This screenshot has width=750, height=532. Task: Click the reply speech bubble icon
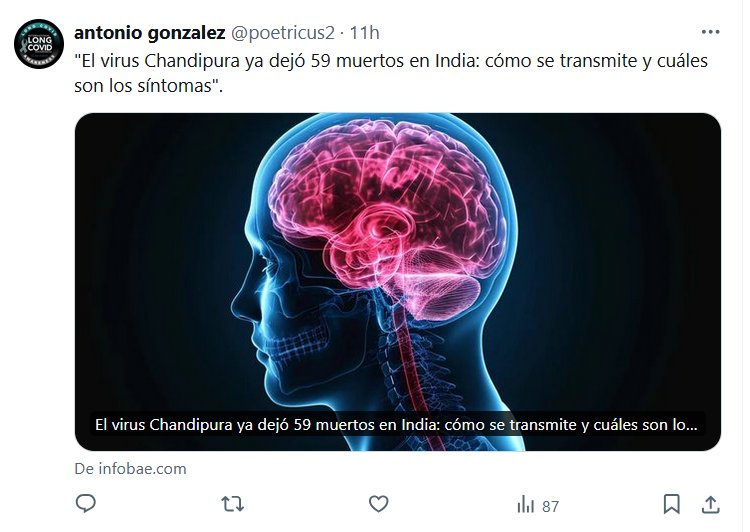(86, 504)
